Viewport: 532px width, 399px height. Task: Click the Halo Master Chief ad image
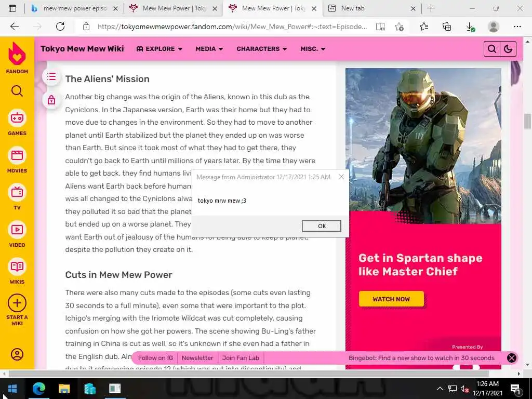point(423,146)
